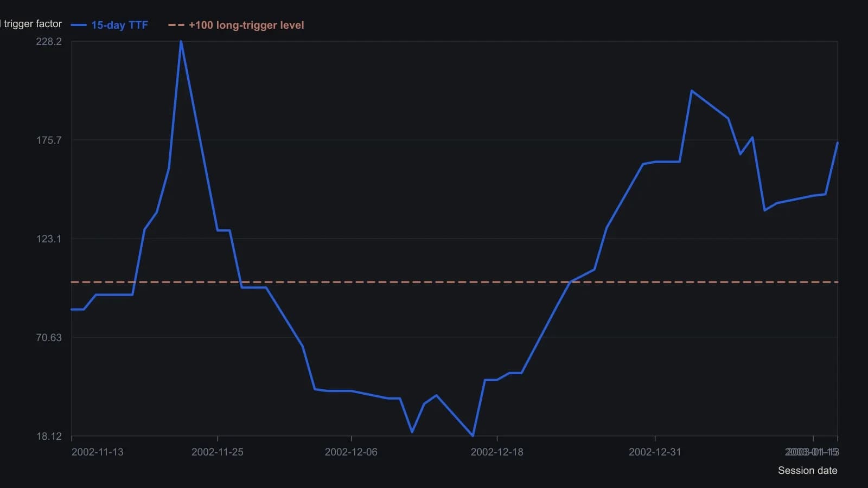Select the 228.2 y-axis label

tap(49, 42)
